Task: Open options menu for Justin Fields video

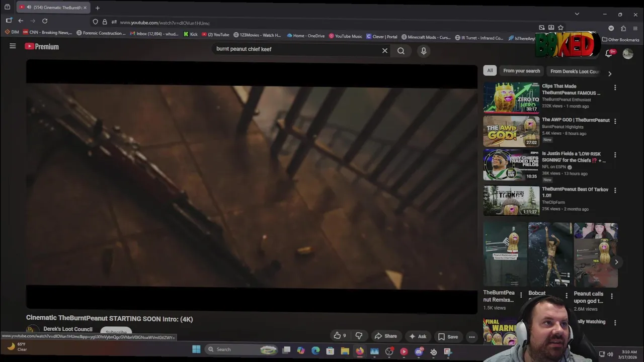Action: coord(615,155)
